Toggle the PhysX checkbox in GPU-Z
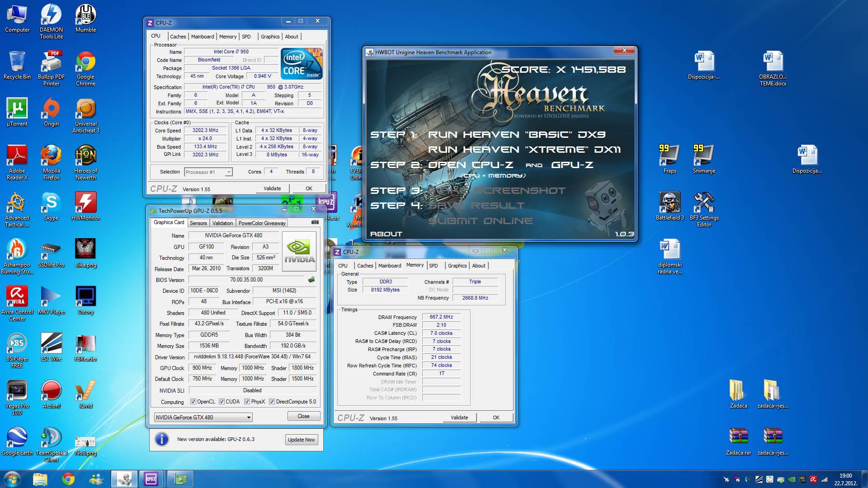Viewport: 868px width, 488px height. (x=247, y=401)
